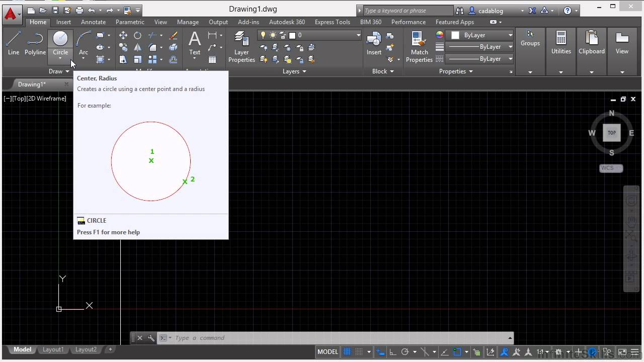Open the Circle options dropdown arrow

60,58
